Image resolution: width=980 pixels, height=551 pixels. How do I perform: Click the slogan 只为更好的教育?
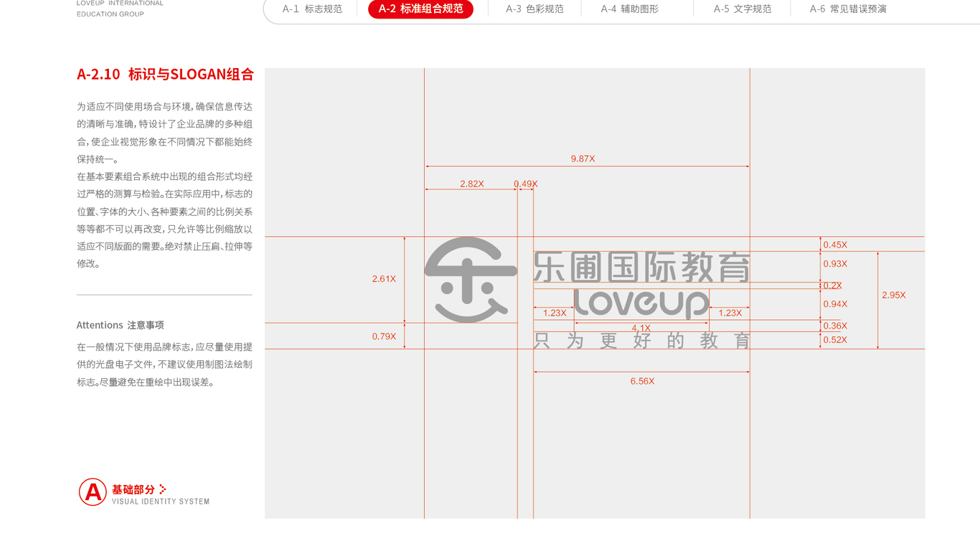pos(641,341)
